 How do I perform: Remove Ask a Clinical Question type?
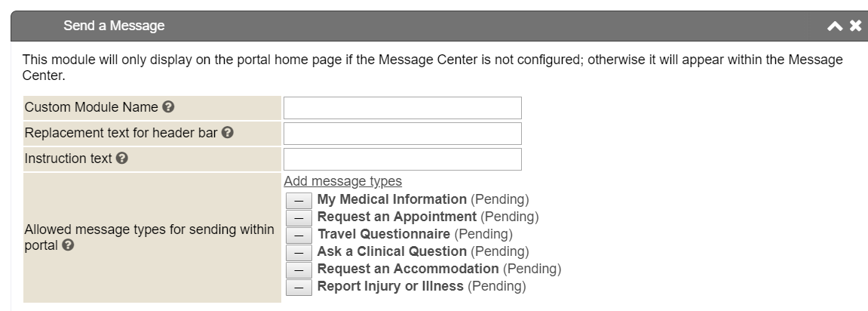[x=299, y=252]
